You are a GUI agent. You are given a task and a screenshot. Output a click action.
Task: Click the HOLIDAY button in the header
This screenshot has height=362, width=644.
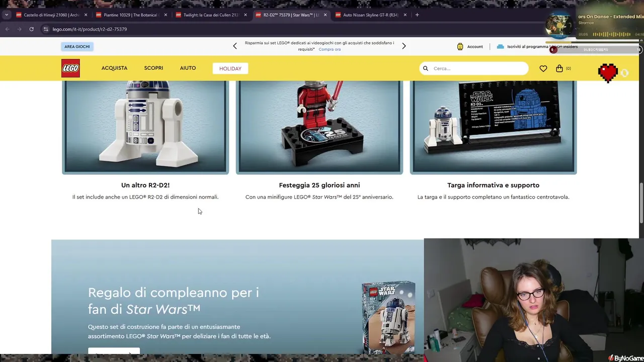click(x=230, y=68)
